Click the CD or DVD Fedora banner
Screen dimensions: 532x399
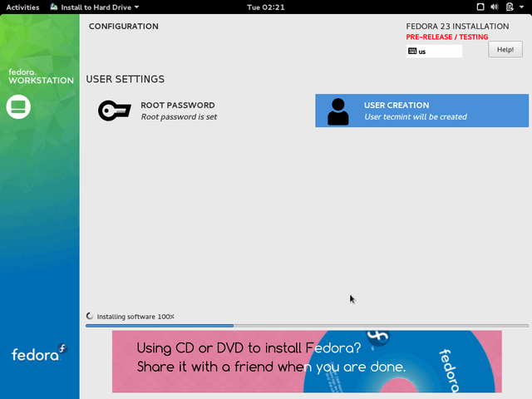click(x=307, y=362)
